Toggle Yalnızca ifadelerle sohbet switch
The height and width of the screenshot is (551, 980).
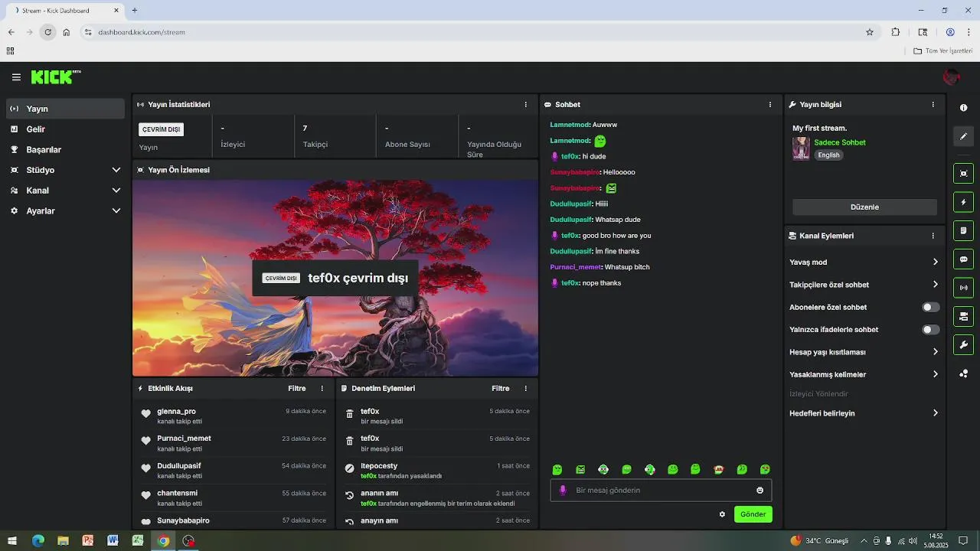(x=930, y=330)
